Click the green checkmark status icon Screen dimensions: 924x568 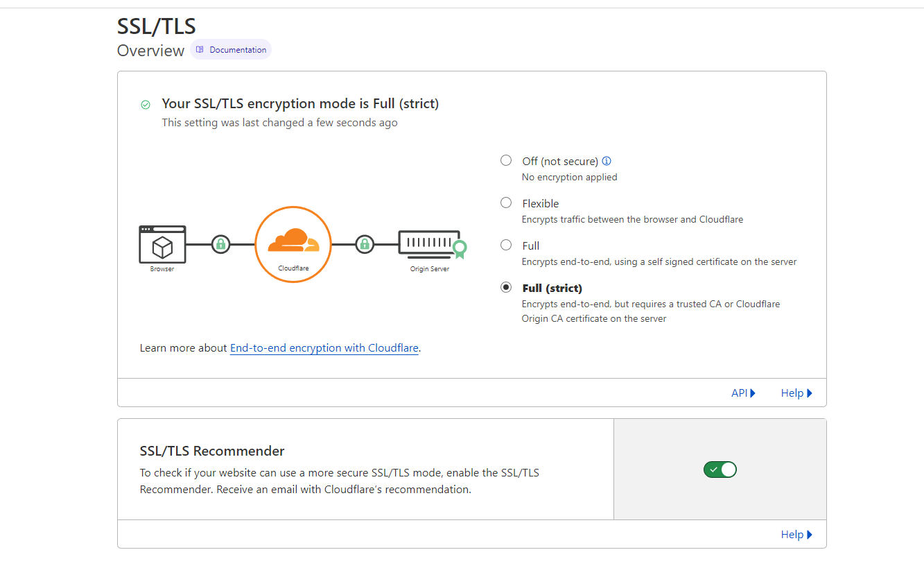point(146,105)
